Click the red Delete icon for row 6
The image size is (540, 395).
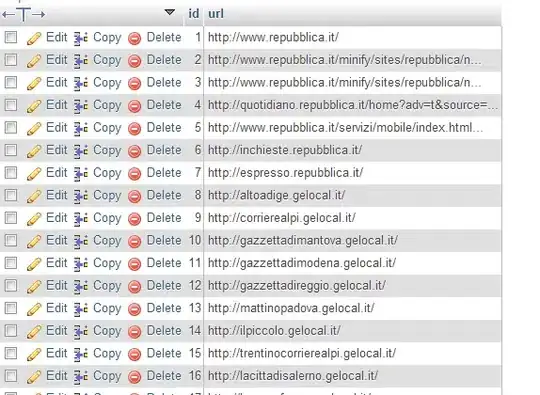tap(134, 151)
